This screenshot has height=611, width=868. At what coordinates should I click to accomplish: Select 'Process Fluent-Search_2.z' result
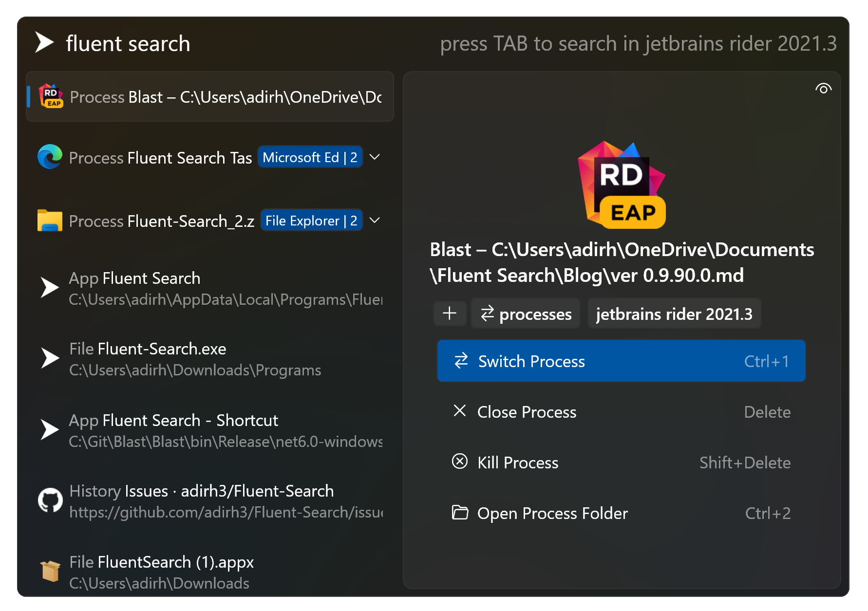coord(210,221)
